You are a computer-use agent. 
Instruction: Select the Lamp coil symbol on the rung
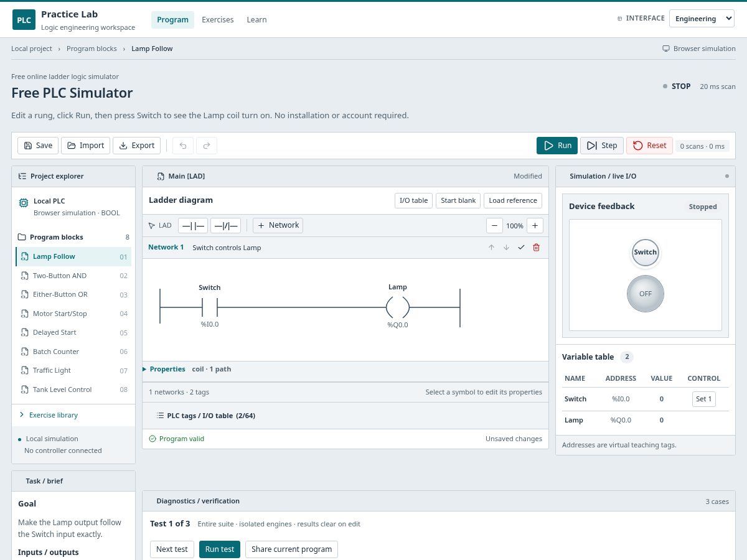click(x=398, y=307)
